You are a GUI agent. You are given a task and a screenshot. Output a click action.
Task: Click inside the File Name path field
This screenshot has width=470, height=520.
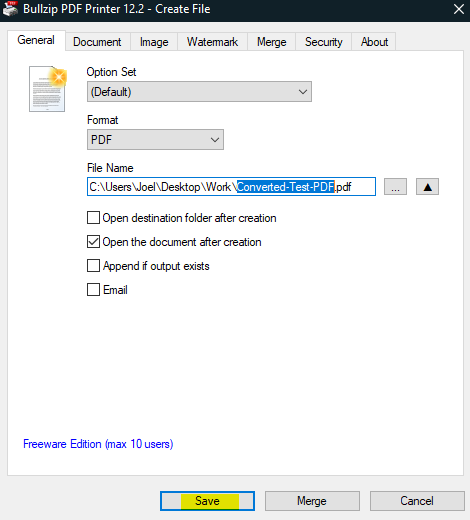pyautogui.click(x=231, y=187)
